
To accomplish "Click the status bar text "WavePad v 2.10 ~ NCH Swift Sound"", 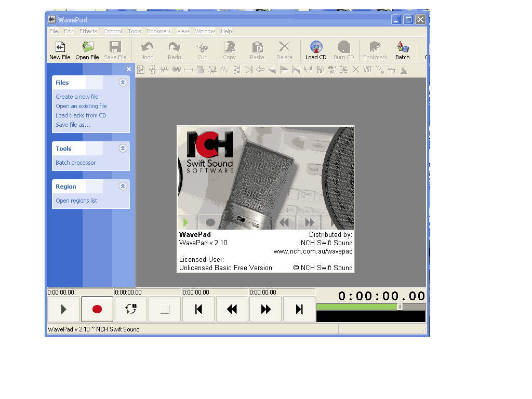I will tap(94, 329).
